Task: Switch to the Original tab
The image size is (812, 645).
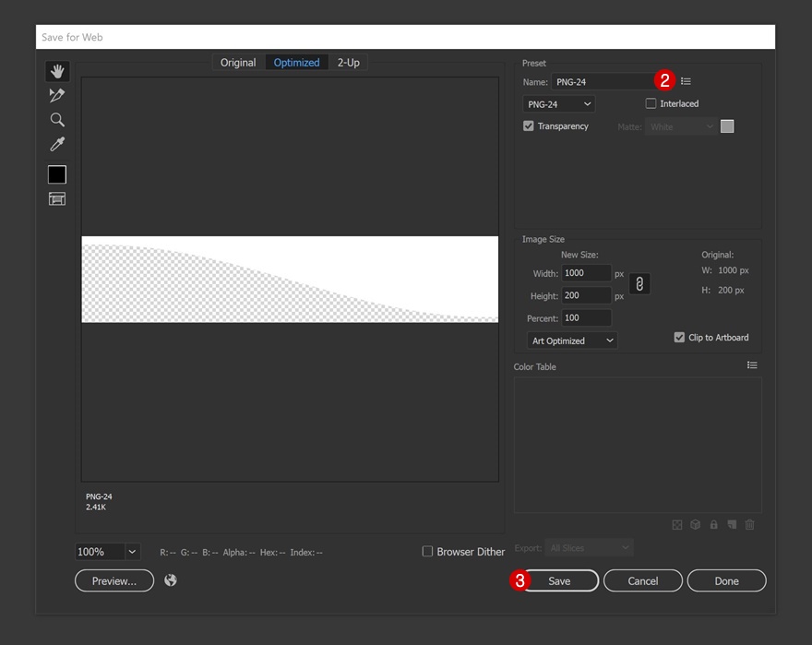Action: coord(238,63)
